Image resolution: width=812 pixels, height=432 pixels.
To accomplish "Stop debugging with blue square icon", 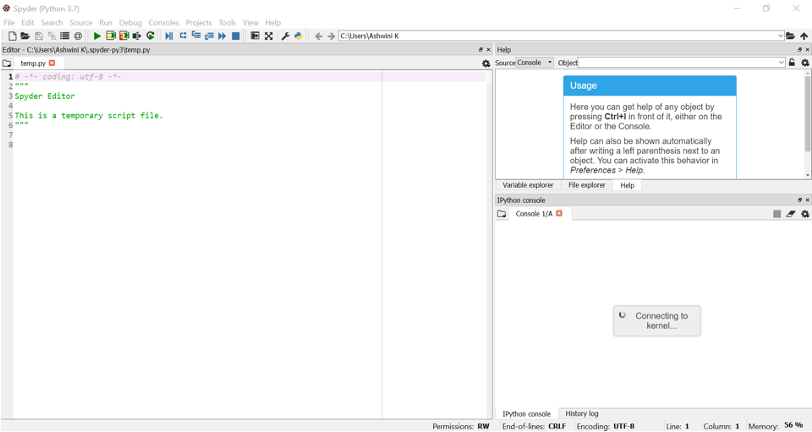I will [236, 36].
